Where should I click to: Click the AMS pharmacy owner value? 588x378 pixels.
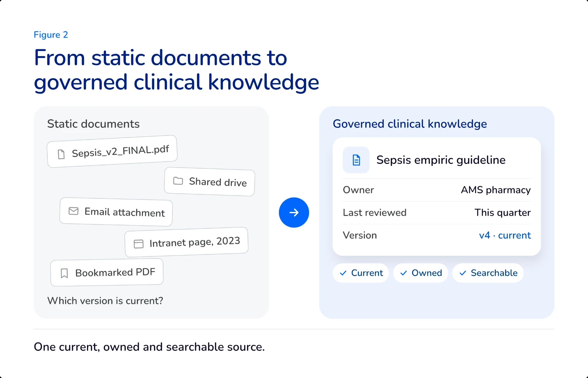(x=496, y=190)
